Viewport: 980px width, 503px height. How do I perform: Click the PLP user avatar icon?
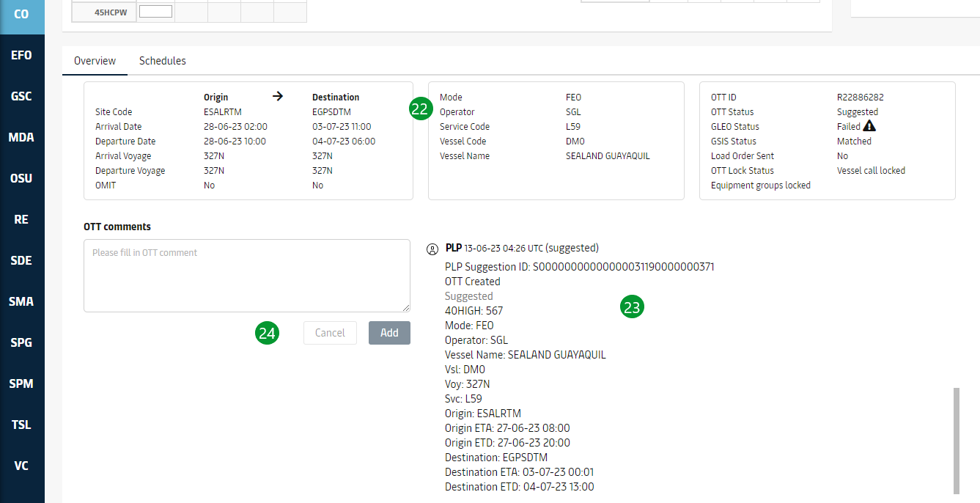click(432, 249)
